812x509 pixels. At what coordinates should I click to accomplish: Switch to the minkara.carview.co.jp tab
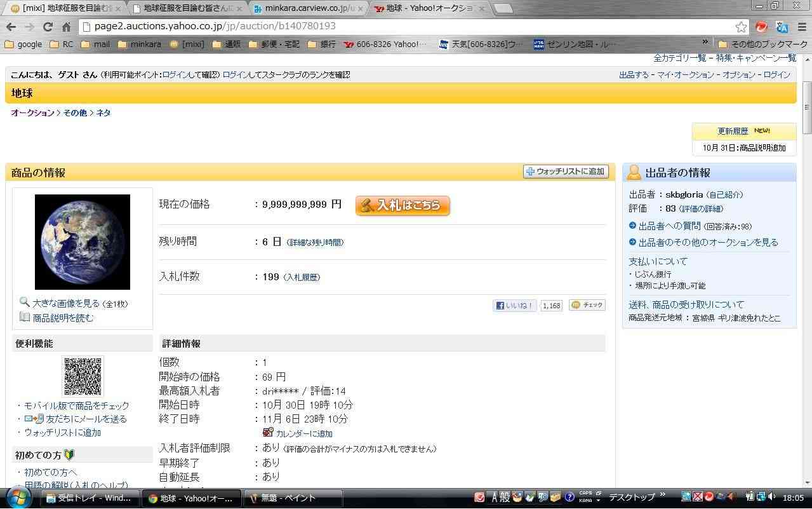coord(309,8)
